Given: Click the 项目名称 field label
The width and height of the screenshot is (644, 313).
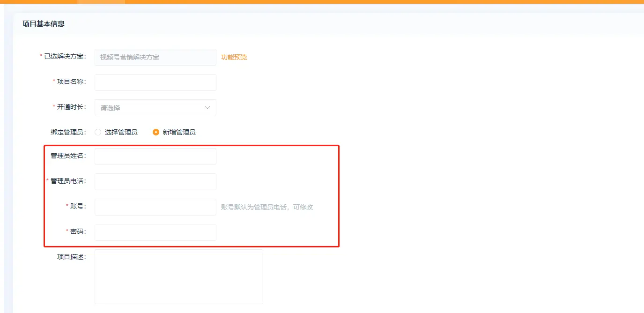Looking at the screenshot, I should (x=71, y=82).
